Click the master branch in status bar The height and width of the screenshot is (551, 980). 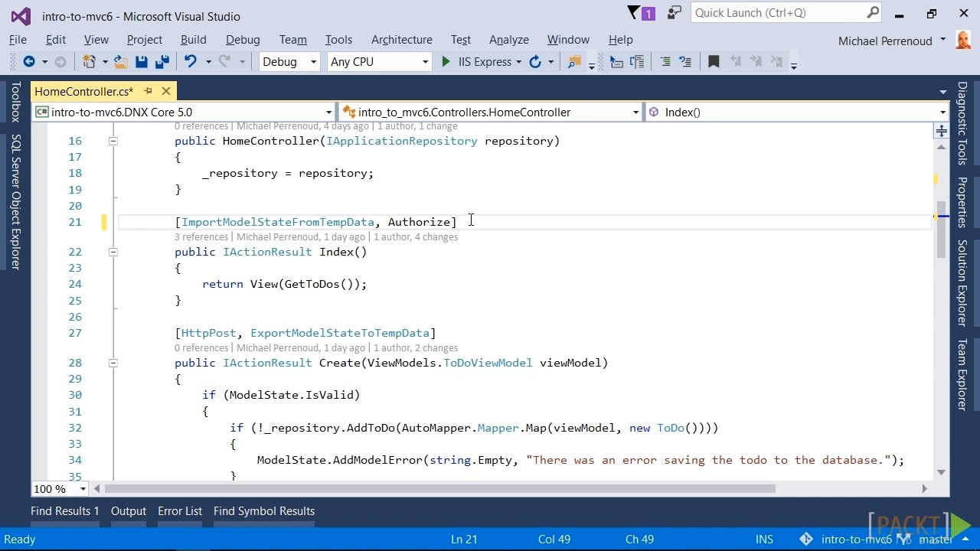tap(936, 540)
